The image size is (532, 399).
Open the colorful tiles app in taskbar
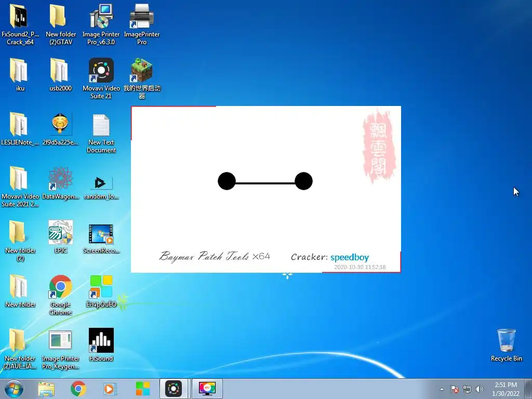point(142,389)
